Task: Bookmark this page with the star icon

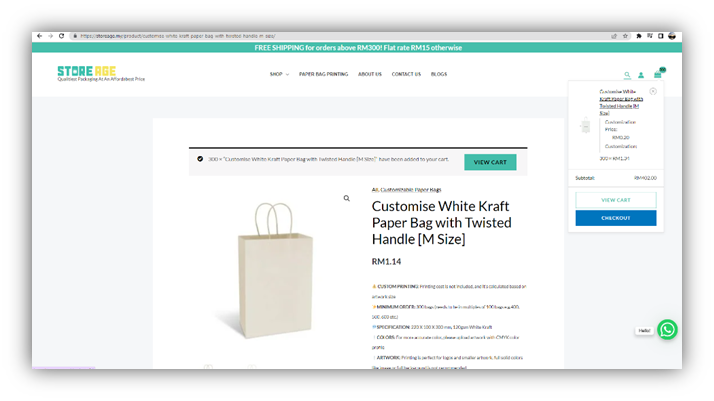Action: click(625, 36)
